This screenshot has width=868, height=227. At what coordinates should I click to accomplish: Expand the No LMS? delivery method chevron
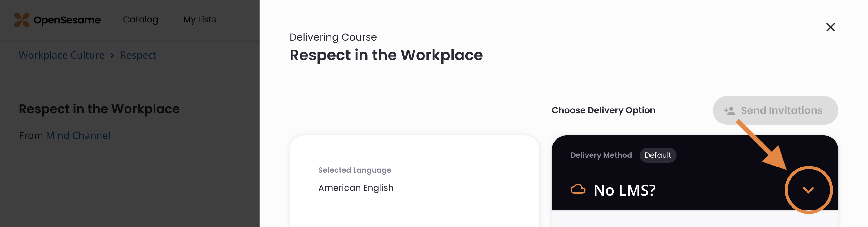808,190
